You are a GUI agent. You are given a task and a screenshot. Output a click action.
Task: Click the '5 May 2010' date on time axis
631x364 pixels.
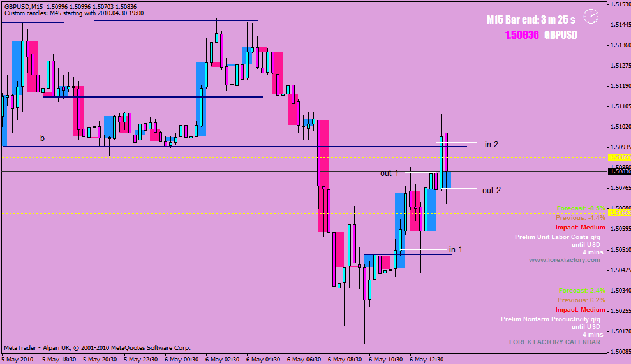point(18,359)
